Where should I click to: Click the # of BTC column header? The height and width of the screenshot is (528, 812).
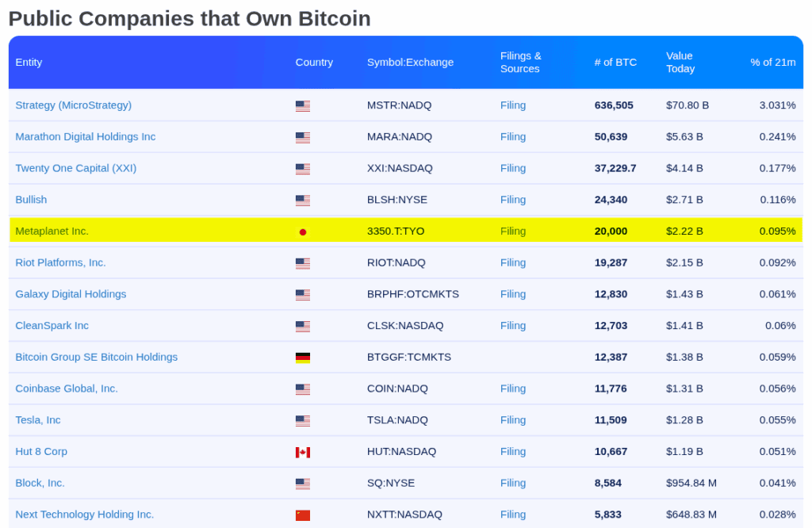click(615, 62)
